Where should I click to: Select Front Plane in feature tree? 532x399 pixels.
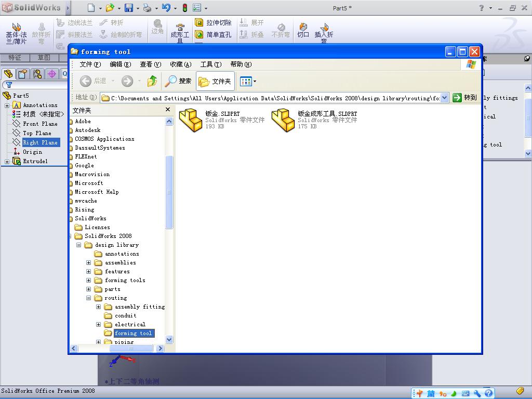[x=35, y=124]
